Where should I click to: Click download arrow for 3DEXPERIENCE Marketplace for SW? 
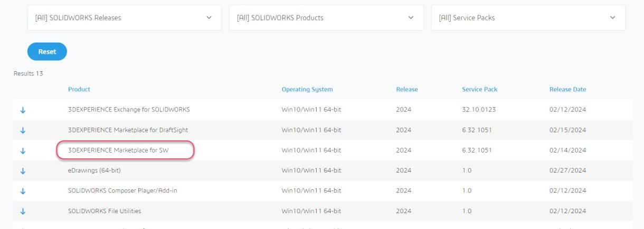(23, 151)
